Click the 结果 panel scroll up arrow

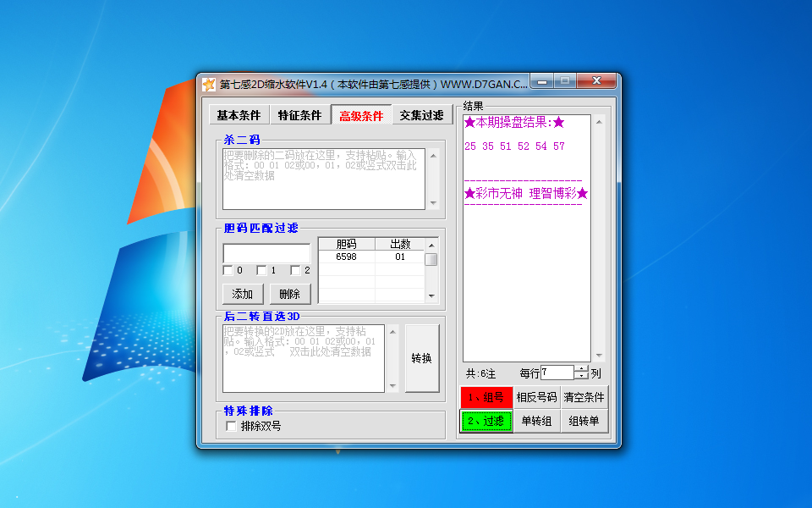[x=599, y=122]
